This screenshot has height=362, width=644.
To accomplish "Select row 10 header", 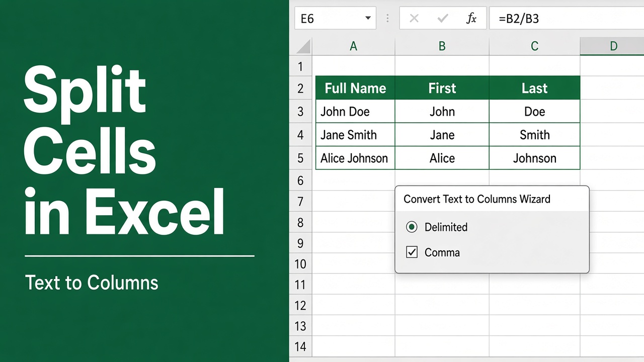I will [301, 263].
